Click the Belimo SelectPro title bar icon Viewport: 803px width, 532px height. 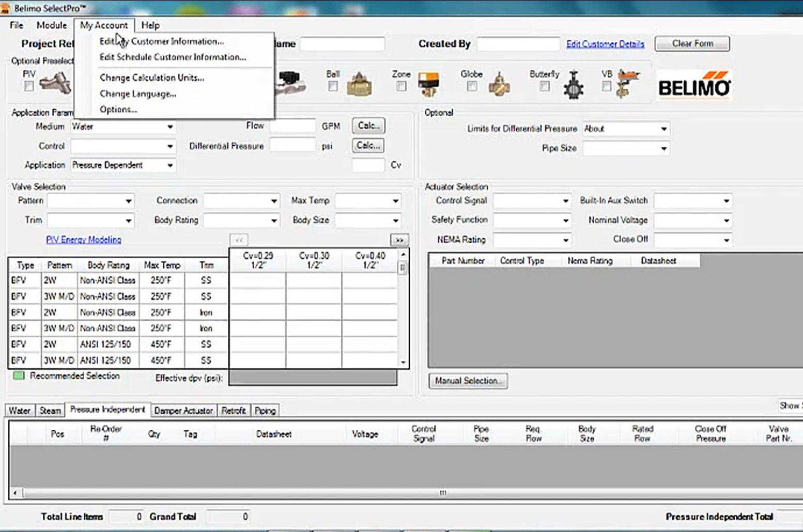tap(6, 8)
